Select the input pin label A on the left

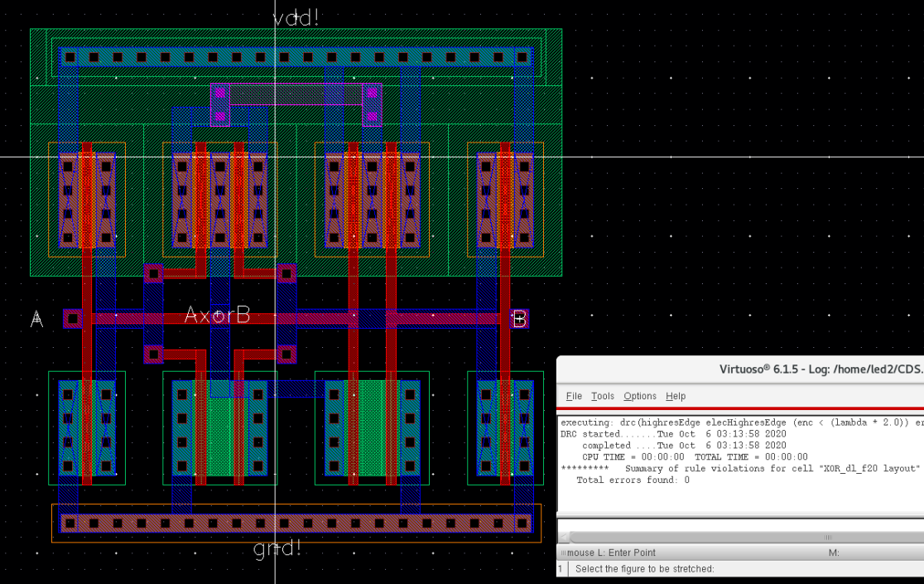pyautogui.click(x=35, y=317)
